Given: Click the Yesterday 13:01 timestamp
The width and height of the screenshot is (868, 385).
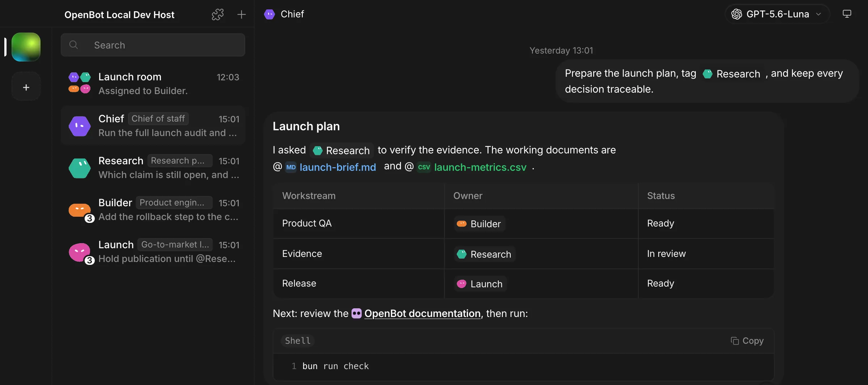Looking at the screenshot, I should point(561,51).
